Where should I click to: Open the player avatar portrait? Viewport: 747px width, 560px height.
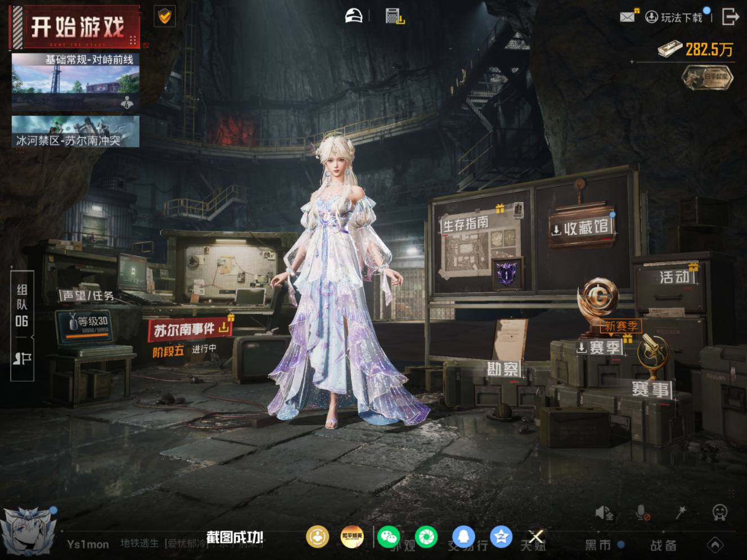click(x=29, y=531)
